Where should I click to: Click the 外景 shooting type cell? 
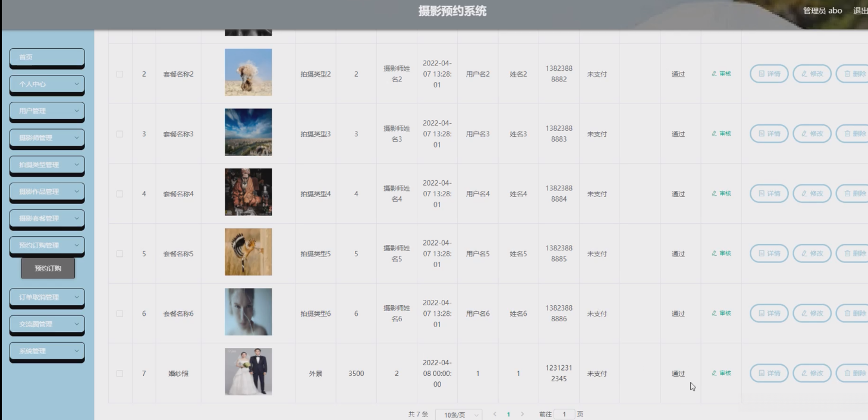coord(316,374)
